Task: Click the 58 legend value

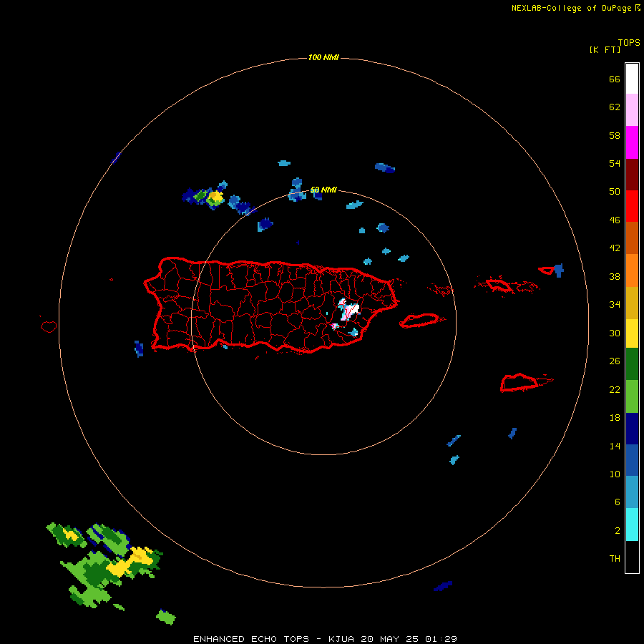Action: click(x=615, y=135)
